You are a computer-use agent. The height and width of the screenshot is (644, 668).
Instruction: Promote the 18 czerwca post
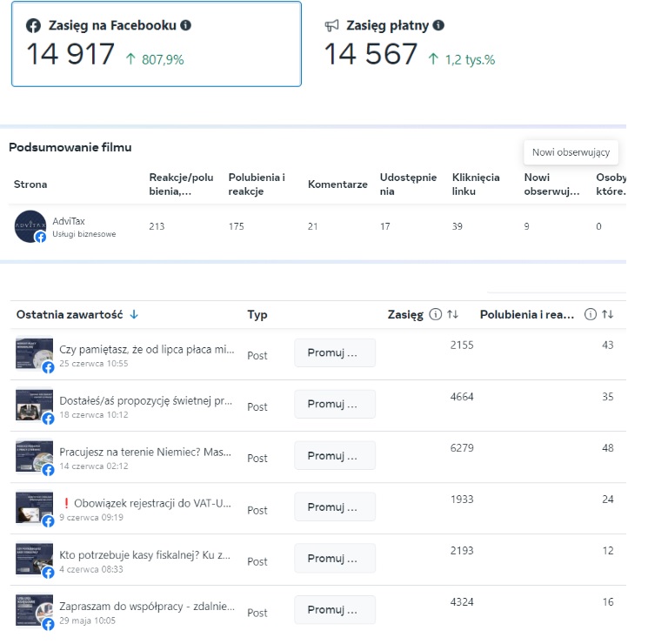coord(335,405)
